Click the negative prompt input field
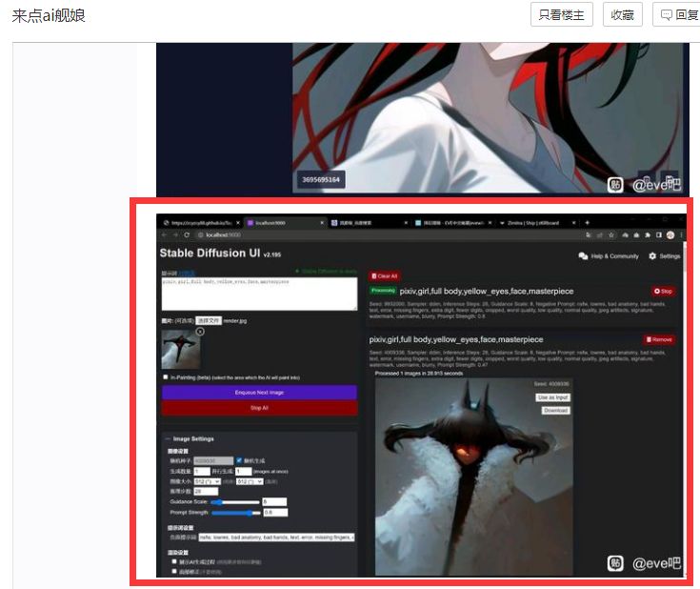The image size is (700, 589). coord(276,538)
